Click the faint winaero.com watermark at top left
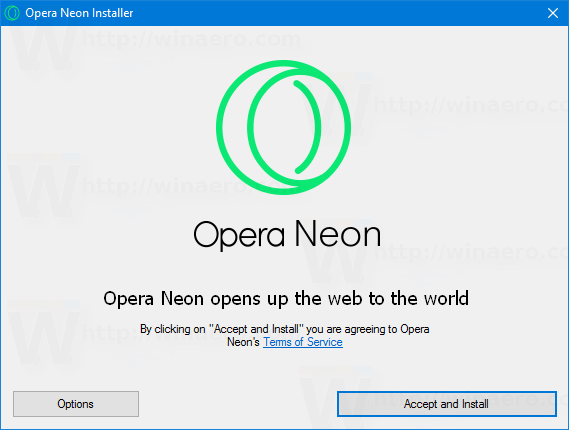Viewport: 569px width, 430px height. tap(191, 39)
